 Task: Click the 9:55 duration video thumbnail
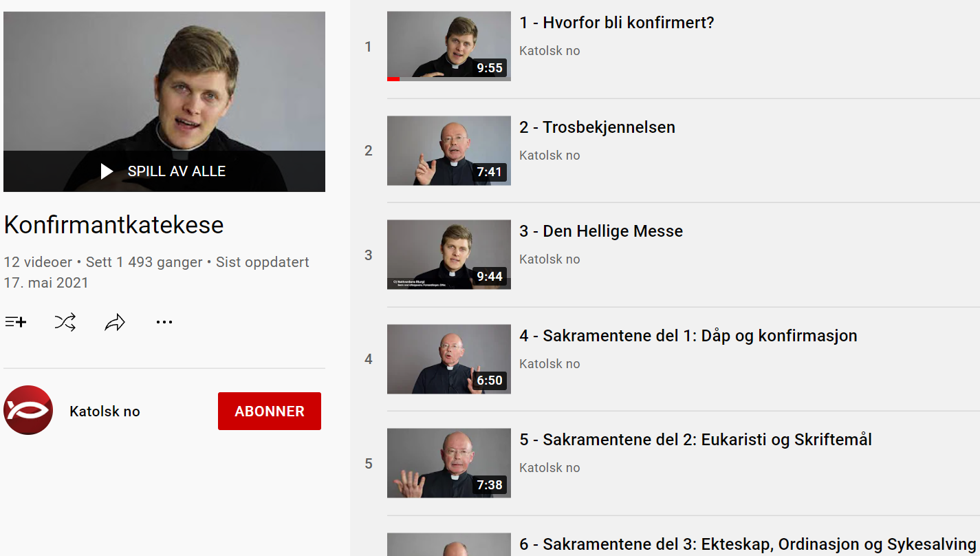[449, 46]
